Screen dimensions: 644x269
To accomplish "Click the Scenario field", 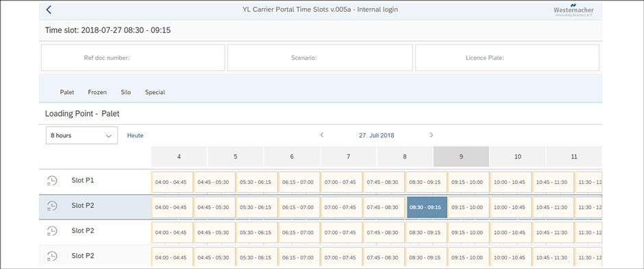I will pyautogui.click(x=320, y=58).
